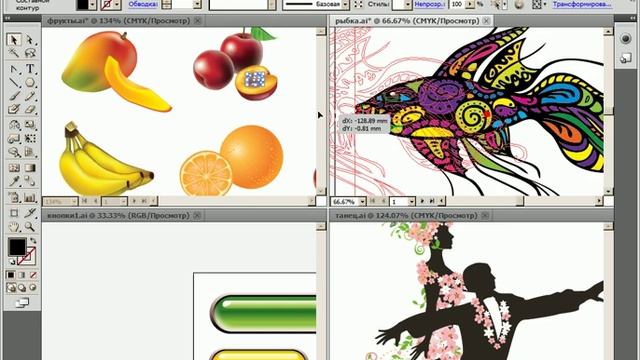Swap fill and stroke colors arrow

click(x=33, y=241)
